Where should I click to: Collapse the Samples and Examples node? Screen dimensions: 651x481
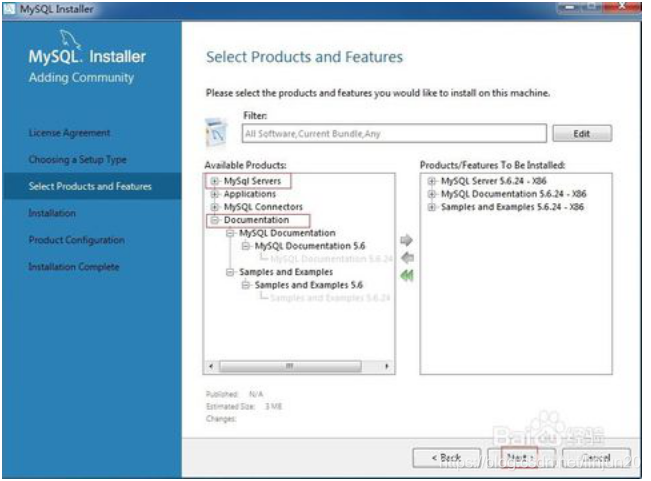click(x=230, y=272)
